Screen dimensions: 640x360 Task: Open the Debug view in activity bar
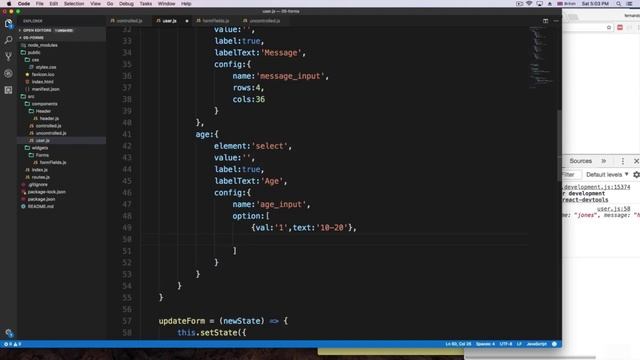tap(9, 73)
